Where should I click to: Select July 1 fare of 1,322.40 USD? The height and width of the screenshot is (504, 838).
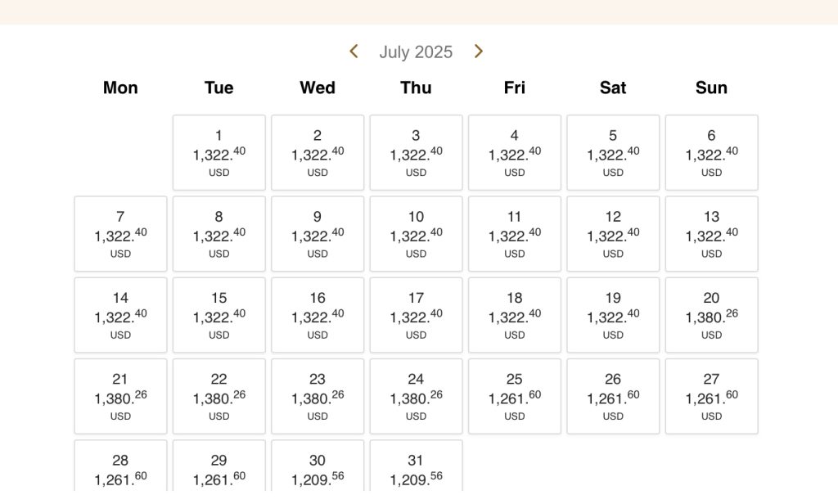[219, 153]
